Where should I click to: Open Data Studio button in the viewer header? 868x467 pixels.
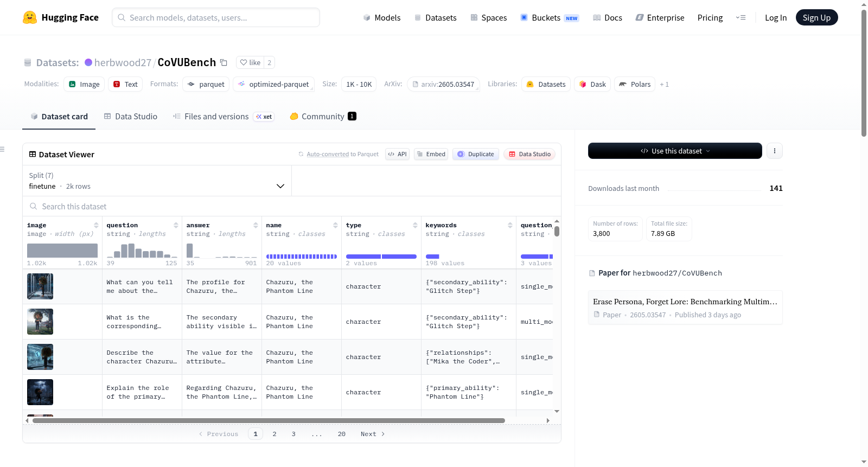(529, 154)
